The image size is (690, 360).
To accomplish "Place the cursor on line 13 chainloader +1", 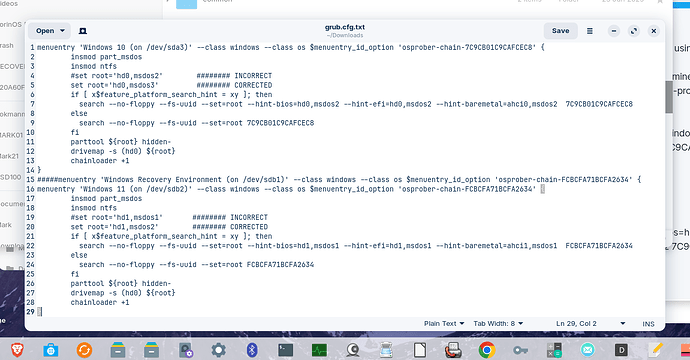I will tap(100, 161).
